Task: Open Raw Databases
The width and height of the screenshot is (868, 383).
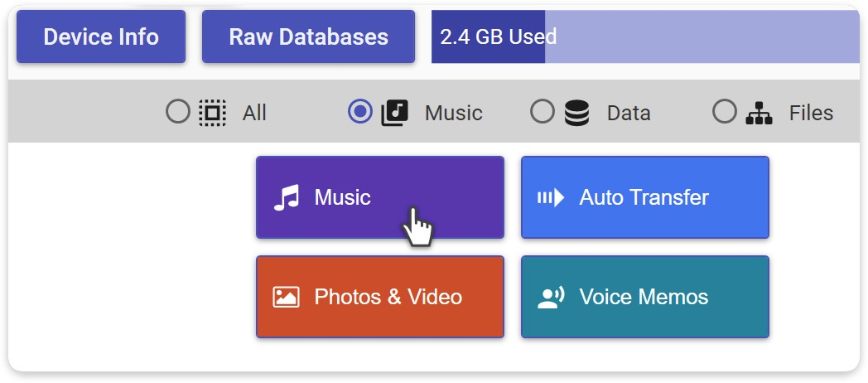Action: click(x=308, y=36)
